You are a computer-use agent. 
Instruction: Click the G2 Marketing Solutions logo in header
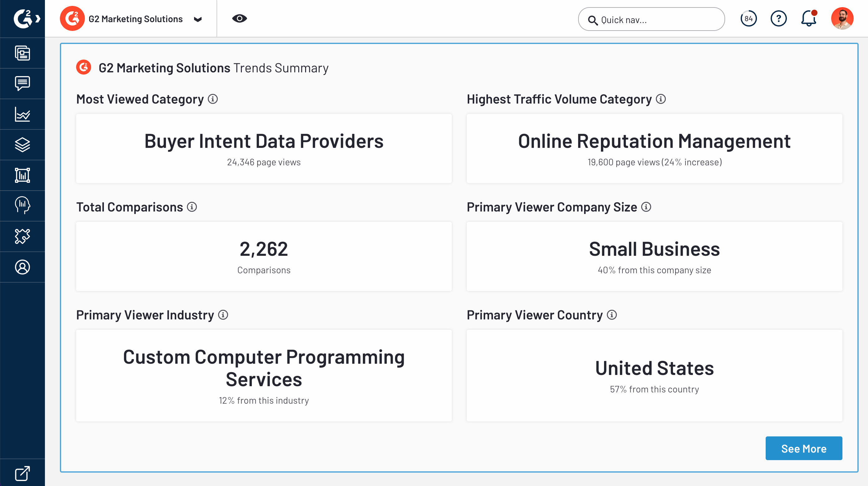point(72,18)
